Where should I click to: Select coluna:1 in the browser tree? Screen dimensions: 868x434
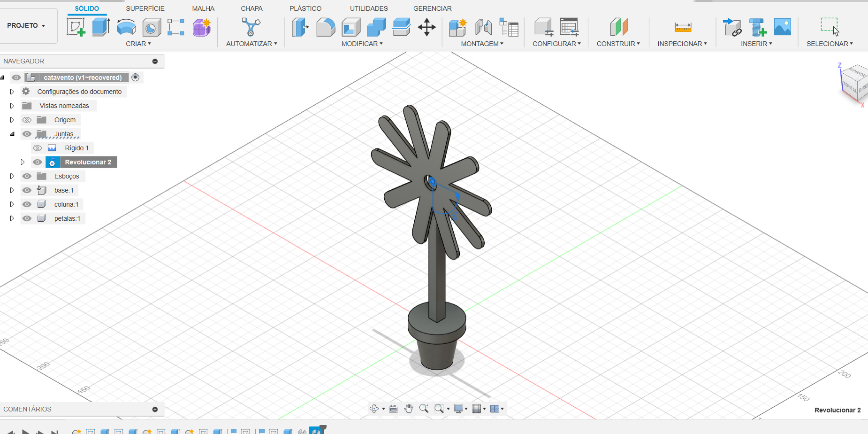point(66,204)
